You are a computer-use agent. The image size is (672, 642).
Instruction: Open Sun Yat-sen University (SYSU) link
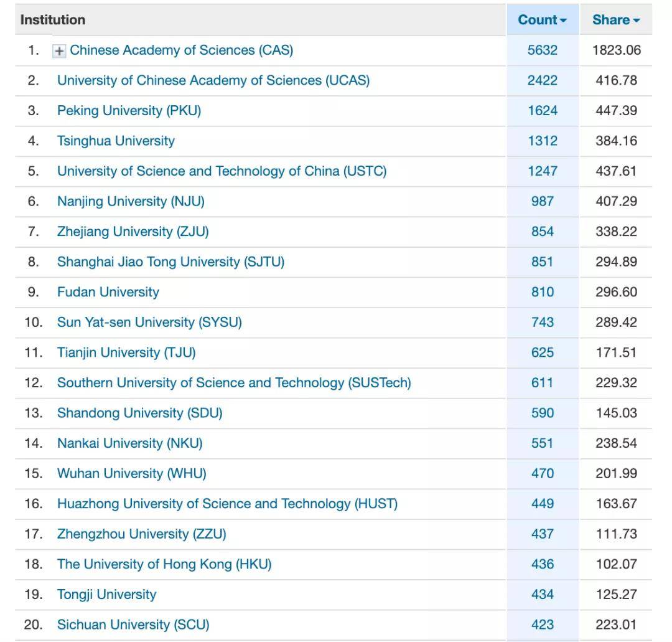tap(149, 322)
